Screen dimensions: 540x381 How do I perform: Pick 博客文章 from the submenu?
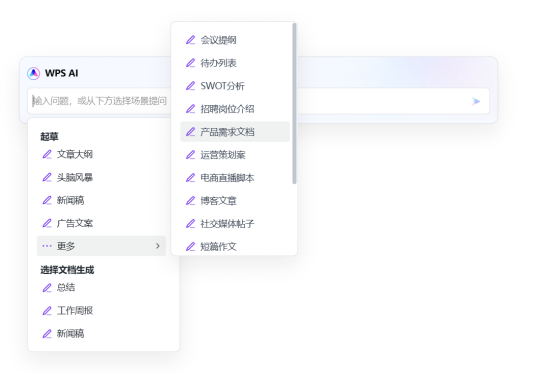point(235,200)
